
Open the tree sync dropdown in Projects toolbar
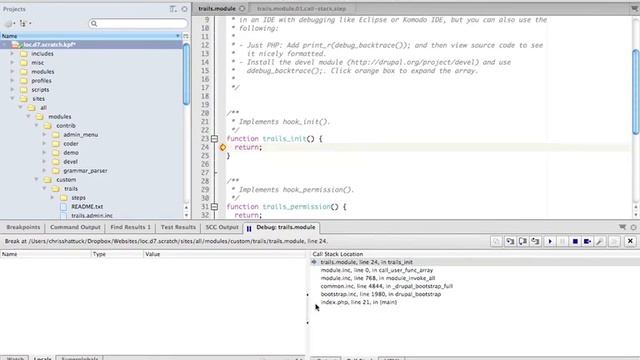tap(25, 23)
